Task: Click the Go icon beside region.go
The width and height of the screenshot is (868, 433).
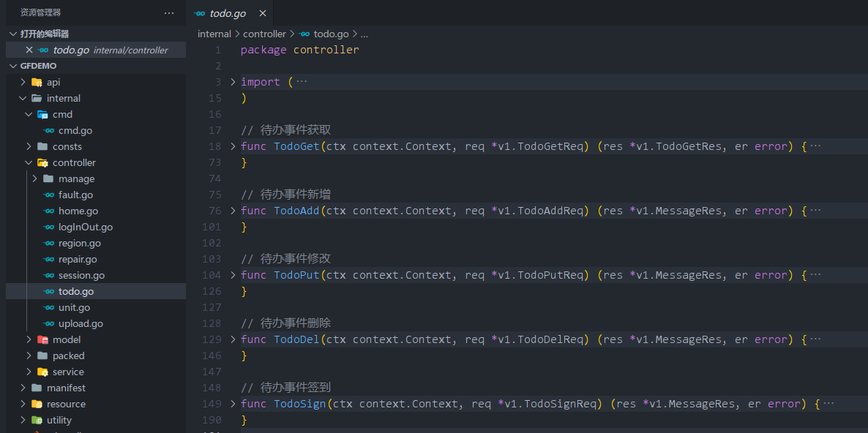Action: pyautogui.click(x=49, y=243)
